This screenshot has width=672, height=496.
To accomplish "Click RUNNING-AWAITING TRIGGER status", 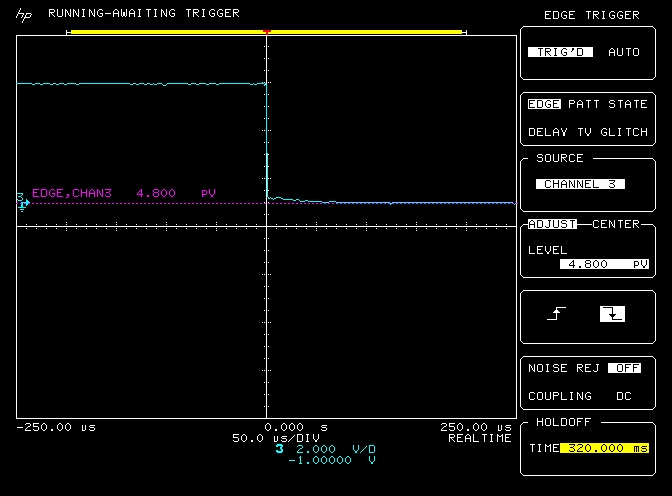I will point(144,13).
